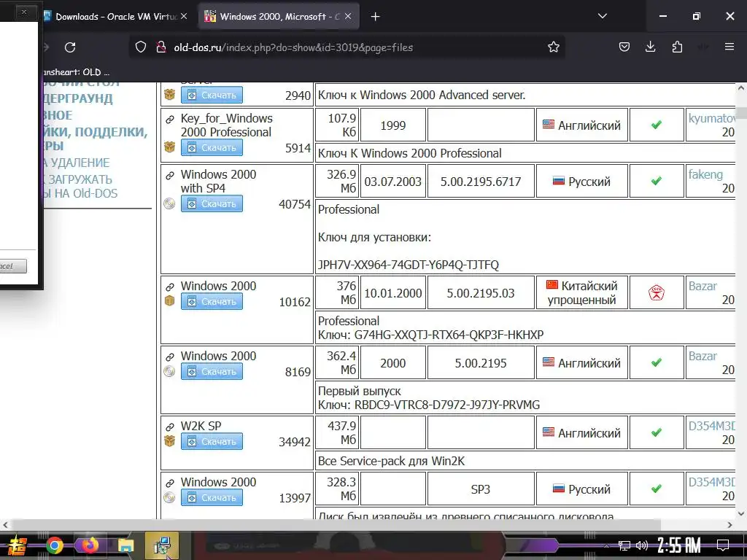Screen dimensions: 747x560
Task: Click Скачать for Key_for_Windows 2000 Professional
Action: 212,147
